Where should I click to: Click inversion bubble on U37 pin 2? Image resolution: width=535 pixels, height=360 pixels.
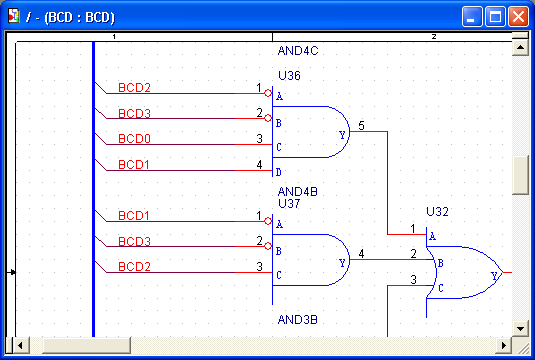268,246
